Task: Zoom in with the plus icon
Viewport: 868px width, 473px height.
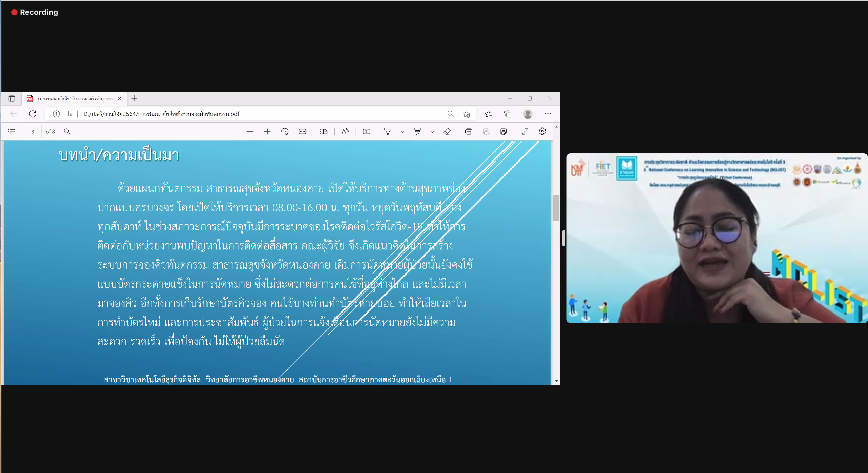Action: pyautogui.click(x=267, y=131)
